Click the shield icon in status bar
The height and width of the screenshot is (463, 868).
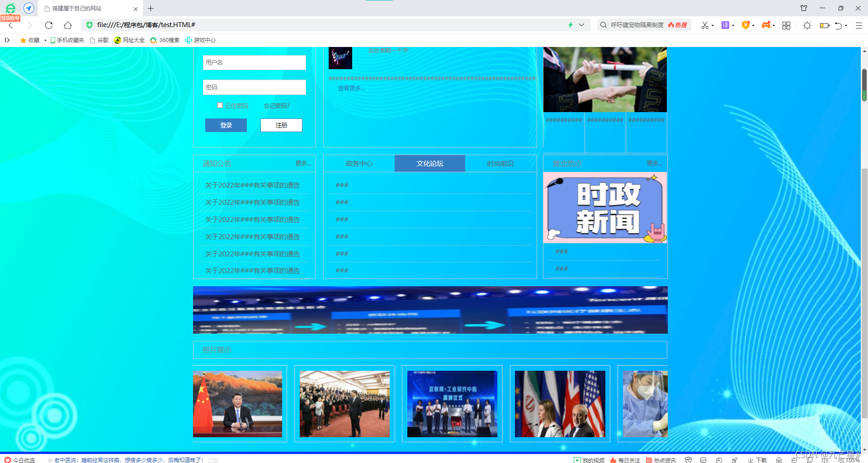click(688, 460)
